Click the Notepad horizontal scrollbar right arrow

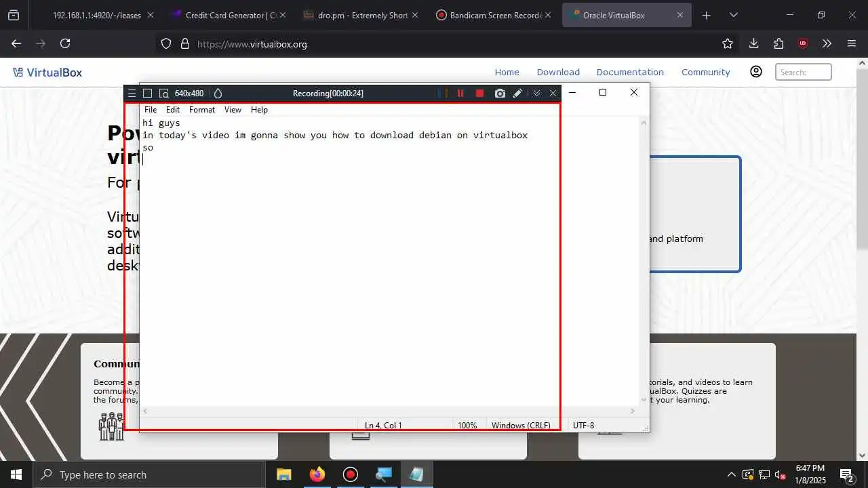pos(633,411)
